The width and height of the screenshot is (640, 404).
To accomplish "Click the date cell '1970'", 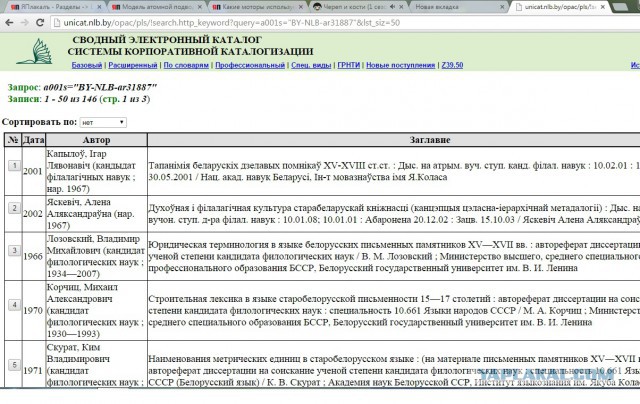I will 33,311.
